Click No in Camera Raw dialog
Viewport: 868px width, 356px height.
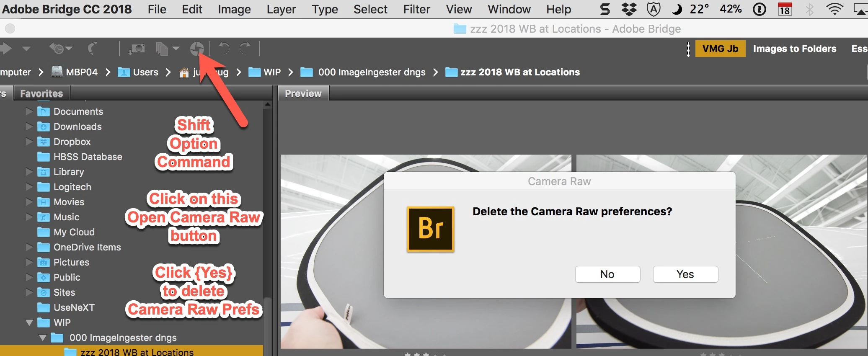607,274
